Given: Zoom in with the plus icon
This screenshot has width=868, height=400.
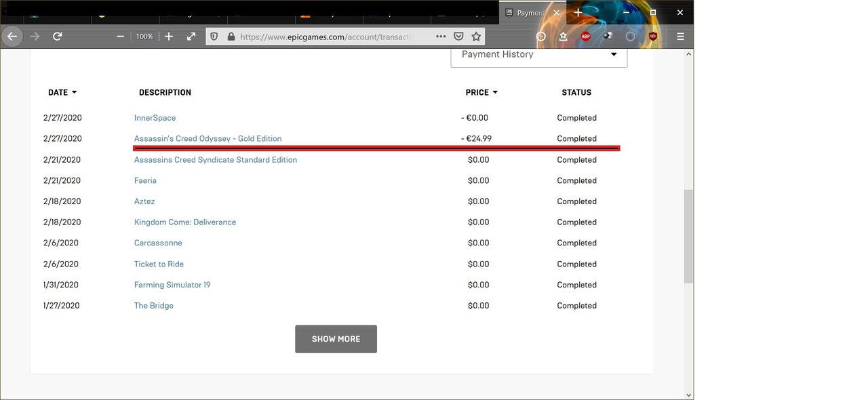Looking at the screenshot, I should pos(169,36).
